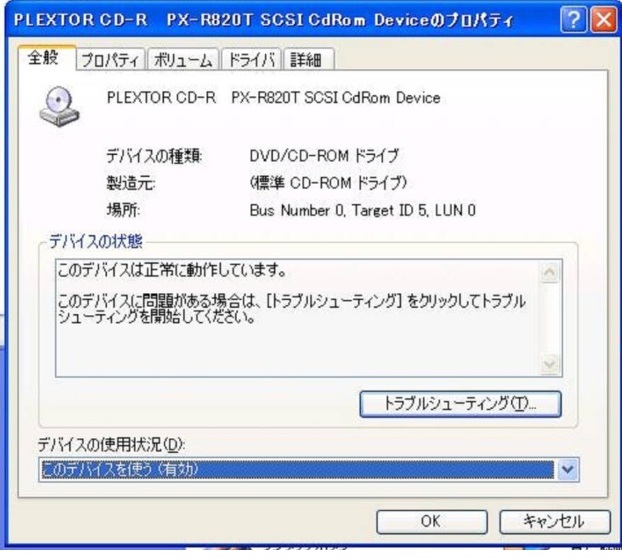Open the デバイスの使用状況 dropdown arrow

pyautogui.click(x=568, y=470)
